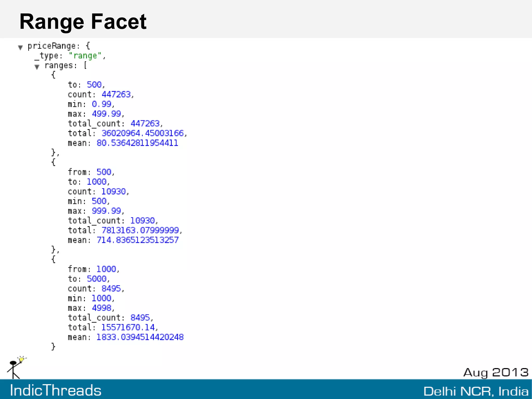Select min value 0.99

[x=102, y=104]
